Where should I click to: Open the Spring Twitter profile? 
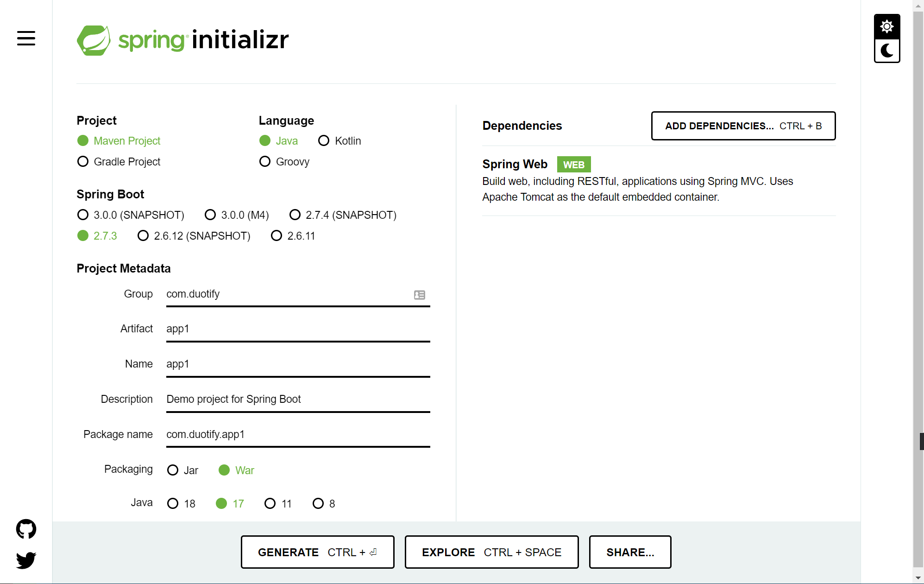tap(26, 560)
